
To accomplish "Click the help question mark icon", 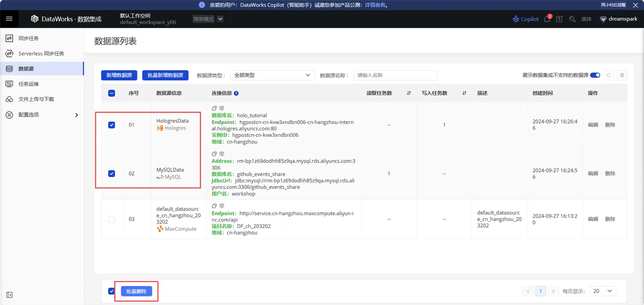I will [x=559, y=19].
